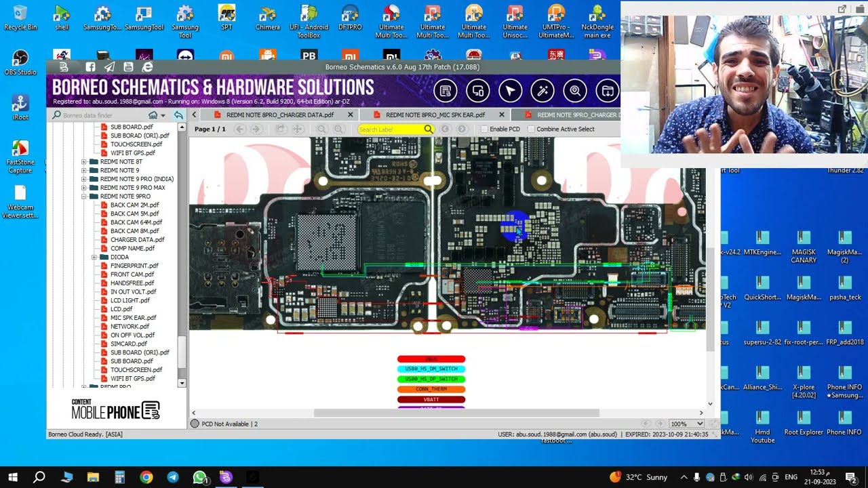Open the Windows Start menu

[x=13, y=477]
